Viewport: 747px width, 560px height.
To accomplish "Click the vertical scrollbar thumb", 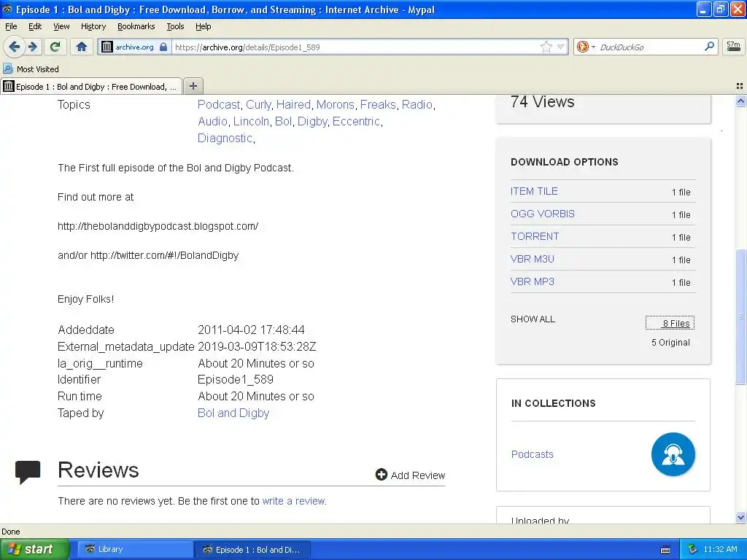I will (740, 316).
